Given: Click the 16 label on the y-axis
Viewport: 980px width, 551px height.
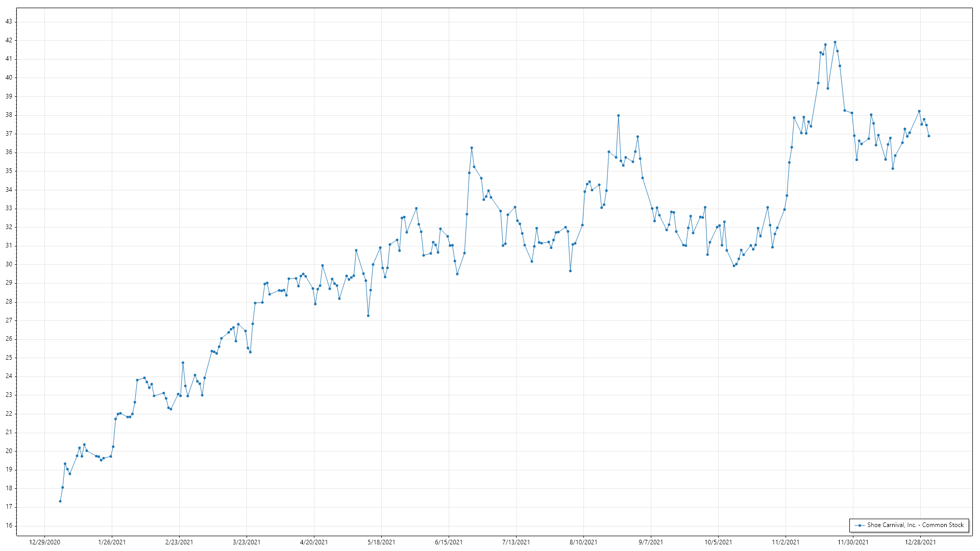Looking at the screenshot, I should pos(9,525).
